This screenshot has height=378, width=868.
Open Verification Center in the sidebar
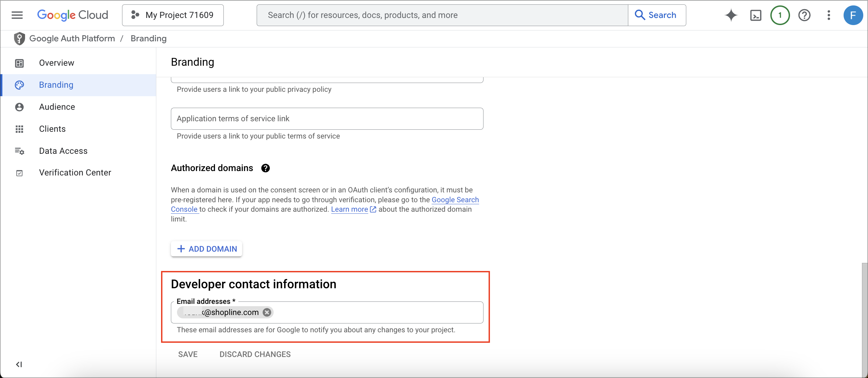click(79, 173)
